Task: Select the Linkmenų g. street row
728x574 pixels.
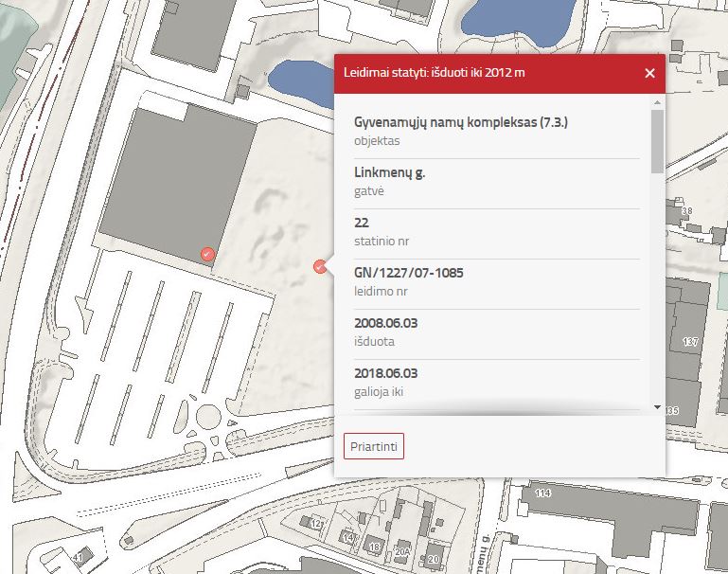Action: (x=389, y=173)
